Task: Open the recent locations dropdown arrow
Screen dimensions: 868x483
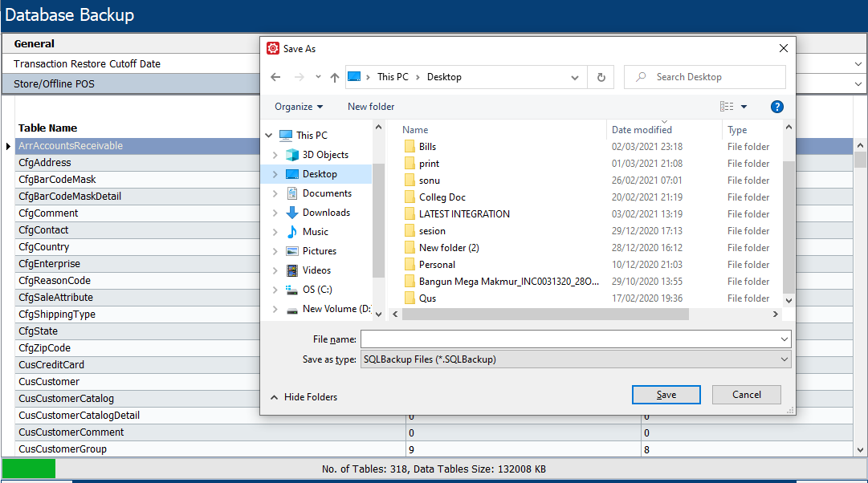Action: point(318,78)
